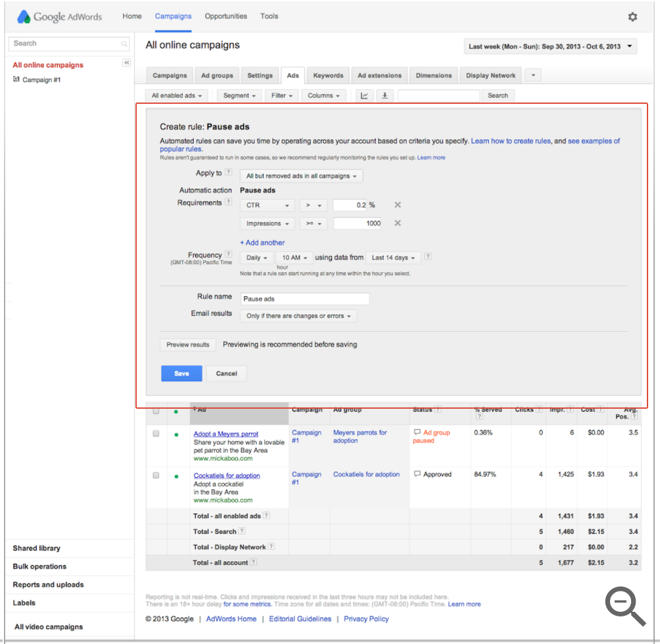Click the download report icon
The height and width of the screenshot is (644, 660).
click(x=385, y=95)
